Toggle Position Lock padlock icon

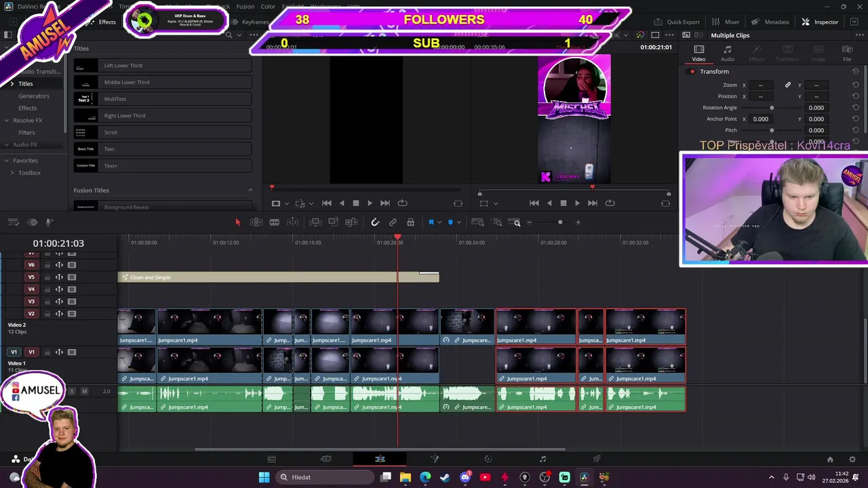click(410, 222)
